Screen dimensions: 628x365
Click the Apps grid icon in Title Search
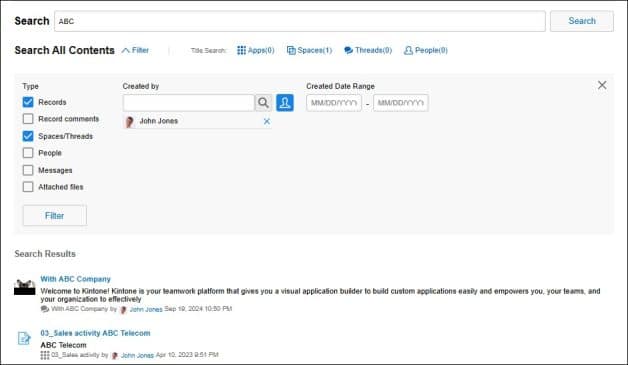[241, 50]
